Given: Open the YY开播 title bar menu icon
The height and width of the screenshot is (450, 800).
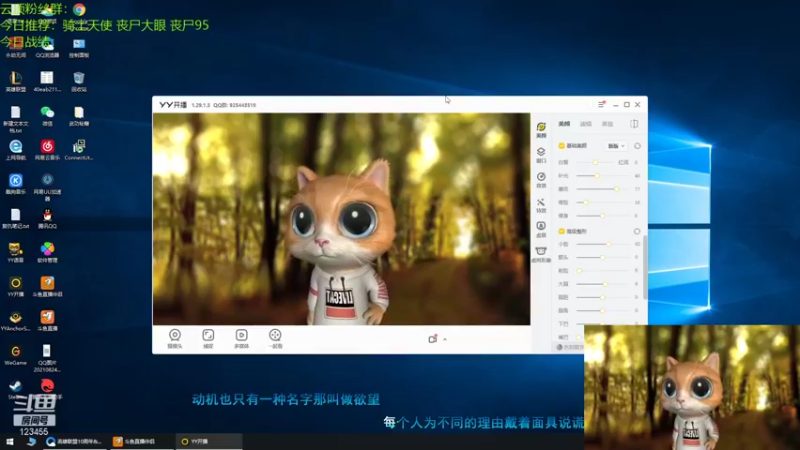Looking at the screenshot, I should pos(602,104).
